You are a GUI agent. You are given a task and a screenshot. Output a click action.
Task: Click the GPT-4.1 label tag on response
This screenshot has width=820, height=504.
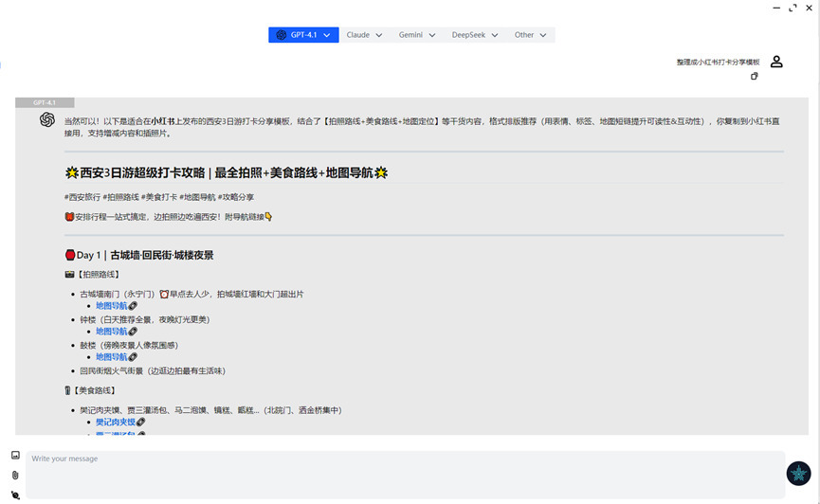[45, 102]
